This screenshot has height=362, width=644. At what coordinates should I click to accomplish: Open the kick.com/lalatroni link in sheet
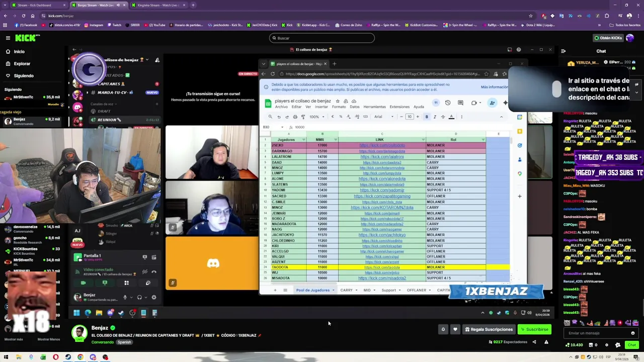tap(382, 156)
